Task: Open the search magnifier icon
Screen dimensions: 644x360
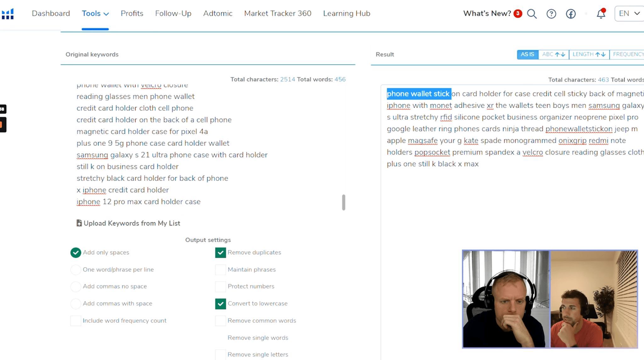Action: point(532,14)
